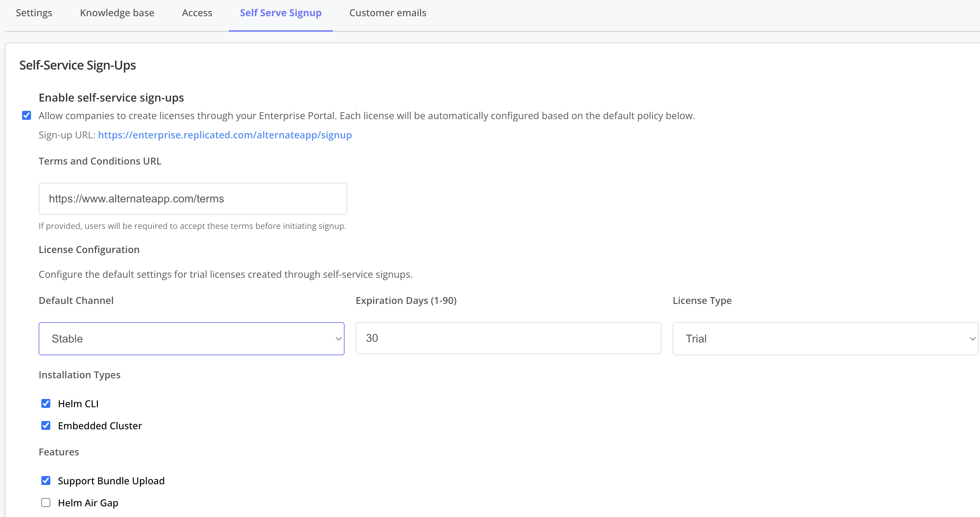
Task: Select the Customer emails tab
Action: click(x=388, y=12)
